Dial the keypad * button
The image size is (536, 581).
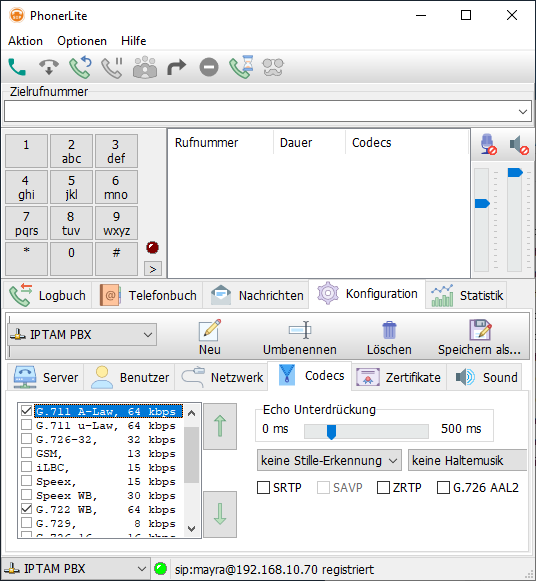pos(26,259)
